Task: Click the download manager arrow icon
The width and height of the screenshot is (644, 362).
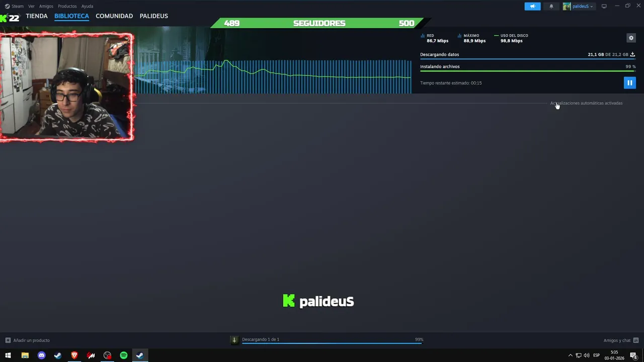Action: tap(234, 340)
